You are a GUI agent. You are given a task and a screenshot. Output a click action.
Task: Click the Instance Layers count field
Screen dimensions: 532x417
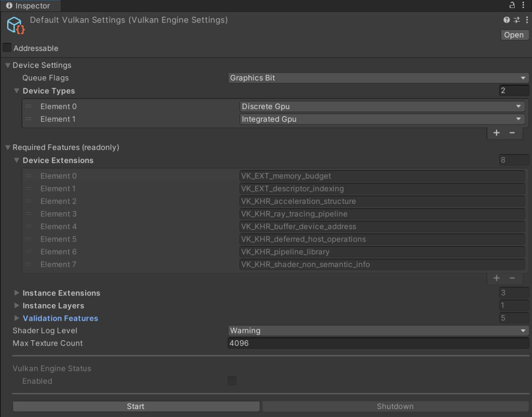tap(514, 305)
